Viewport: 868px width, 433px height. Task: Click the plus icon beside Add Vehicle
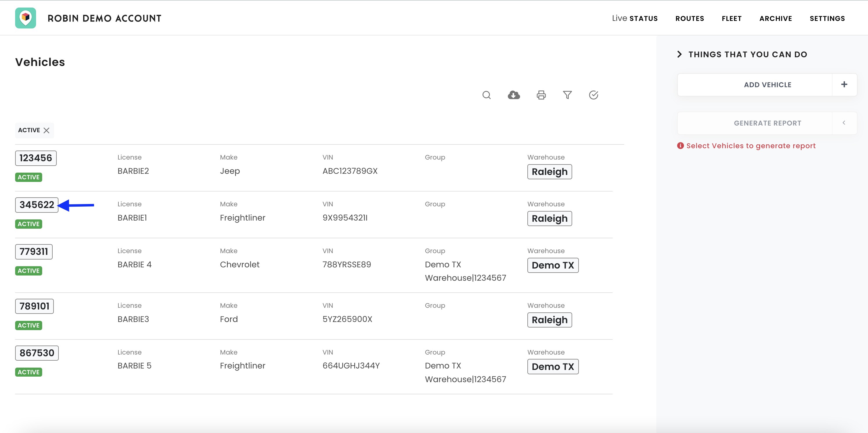tap(844, 85)
